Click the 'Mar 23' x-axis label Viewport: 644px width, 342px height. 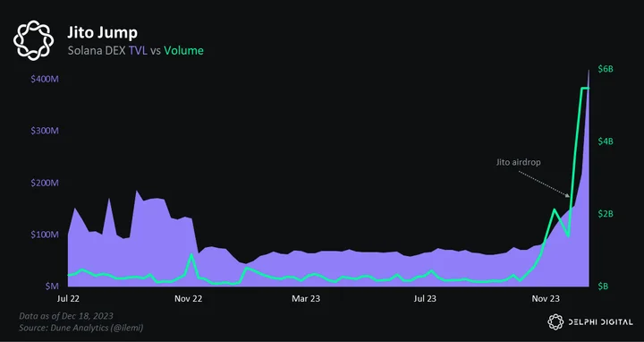pyautogui.click(x=306, y=299)
